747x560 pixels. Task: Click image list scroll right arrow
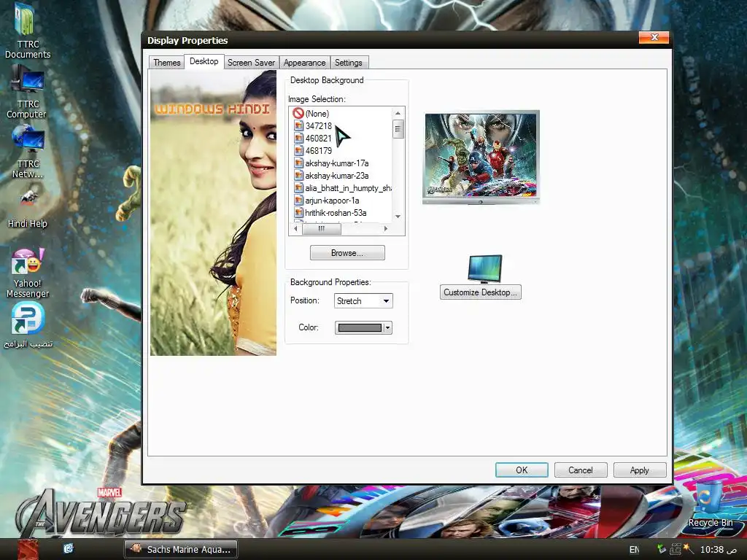point(386,228)
